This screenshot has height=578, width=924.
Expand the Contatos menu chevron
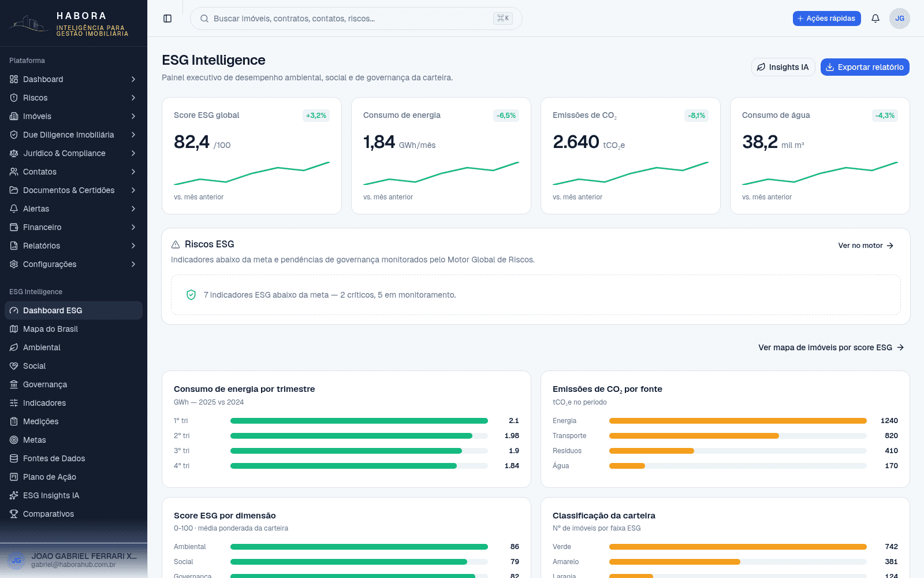pyautogui.click(x=133, y=172)
